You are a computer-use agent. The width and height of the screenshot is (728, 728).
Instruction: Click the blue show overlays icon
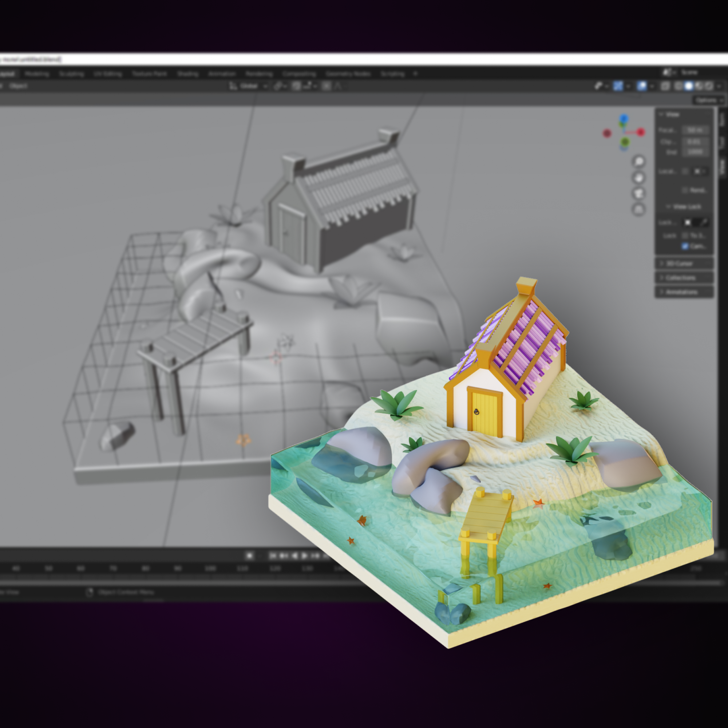pyautogui.click(x=642, y=86)
